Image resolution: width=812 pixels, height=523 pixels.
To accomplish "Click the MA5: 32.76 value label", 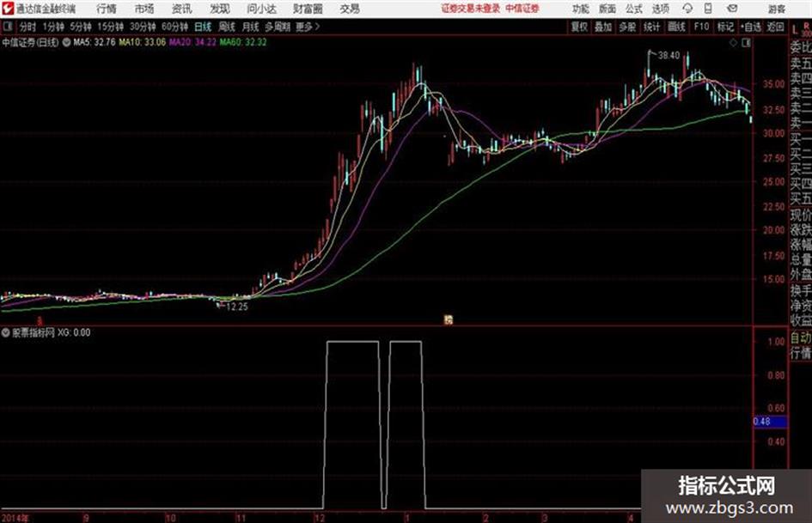I will (95, 42).
